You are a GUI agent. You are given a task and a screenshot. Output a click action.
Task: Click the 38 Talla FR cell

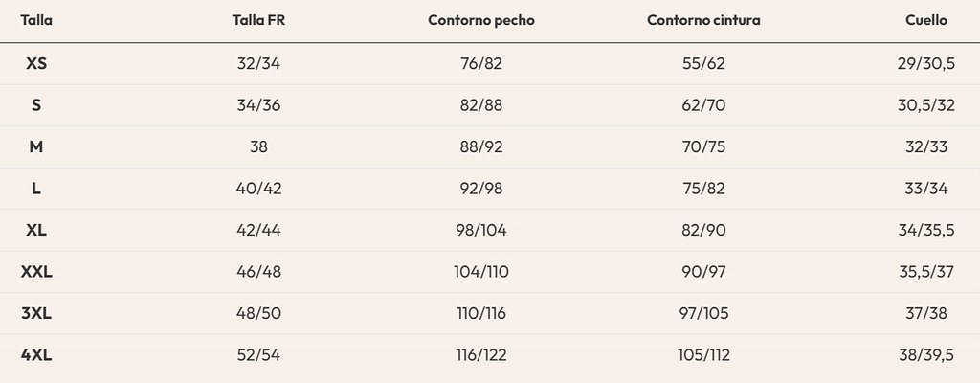pos(258,146)
